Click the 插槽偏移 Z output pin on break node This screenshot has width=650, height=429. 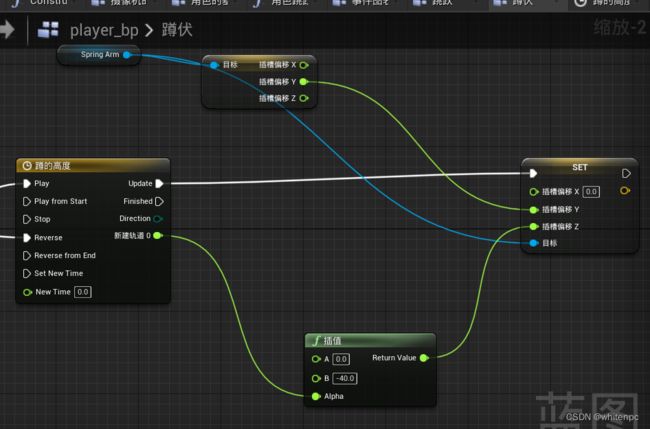click(x=304, y=98)
